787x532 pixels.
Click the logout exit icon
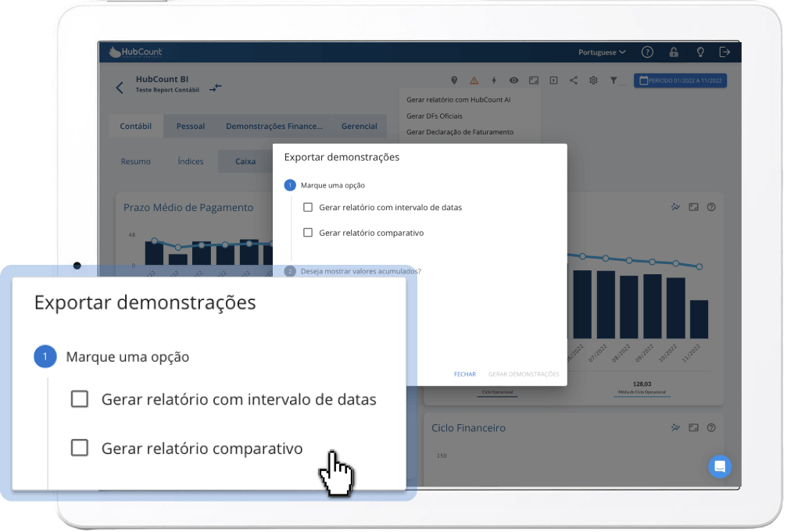click(x=724, y=52)
